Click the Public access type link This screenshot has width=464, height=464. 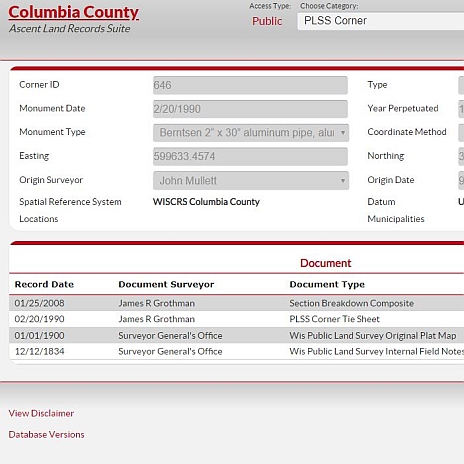point(267,21)
